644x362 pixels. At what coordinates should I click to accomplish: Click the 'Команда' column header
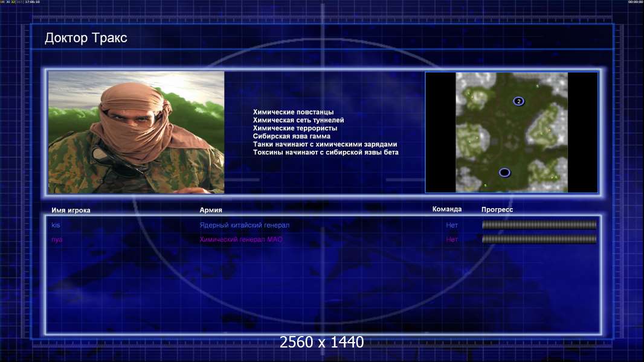click(447, 209)
